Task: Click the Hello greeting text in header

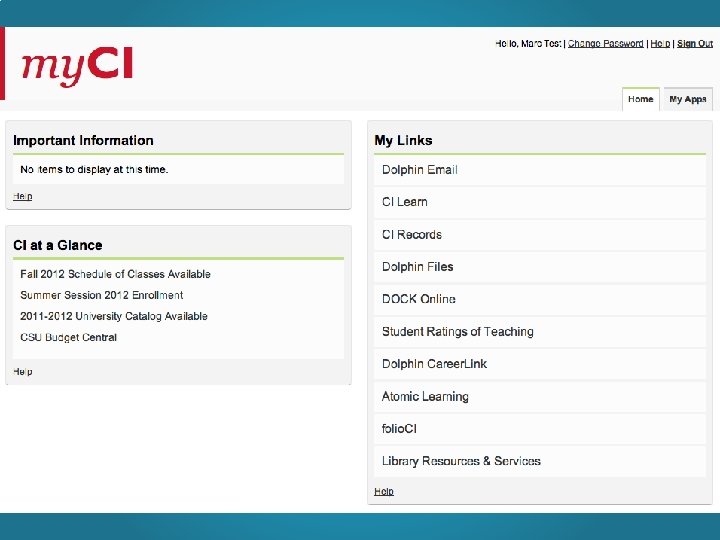Action: coord(528,44)
